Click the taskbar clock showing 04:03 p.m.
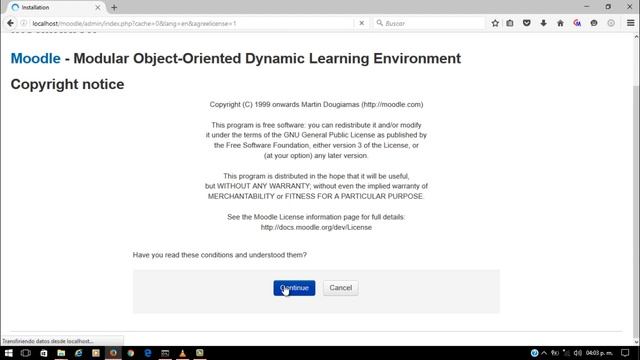 [599, 353]
